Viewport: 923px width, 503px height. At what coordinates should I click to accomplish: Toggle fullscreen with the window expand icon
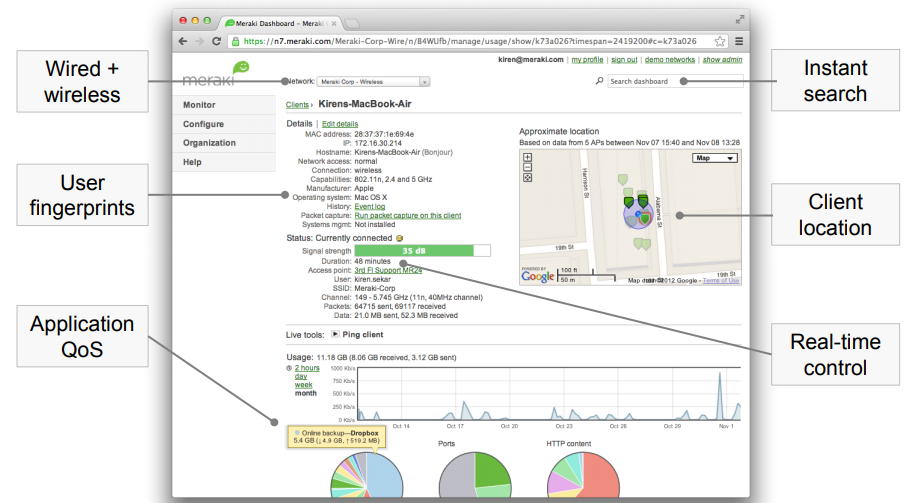click(739, 20)
